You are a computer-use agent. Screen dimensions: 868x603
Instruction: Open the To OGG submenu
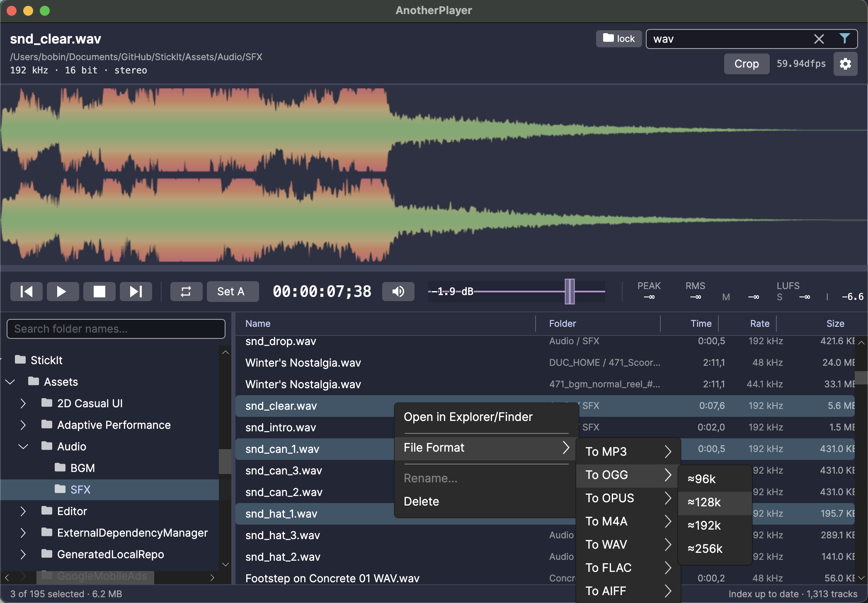point(628,475)
